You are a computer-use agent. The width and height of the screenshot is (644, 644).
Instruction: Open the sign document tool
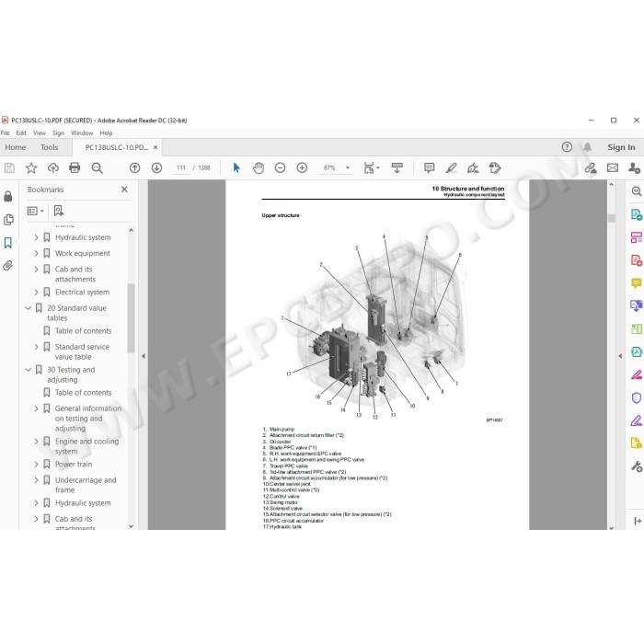473,168
